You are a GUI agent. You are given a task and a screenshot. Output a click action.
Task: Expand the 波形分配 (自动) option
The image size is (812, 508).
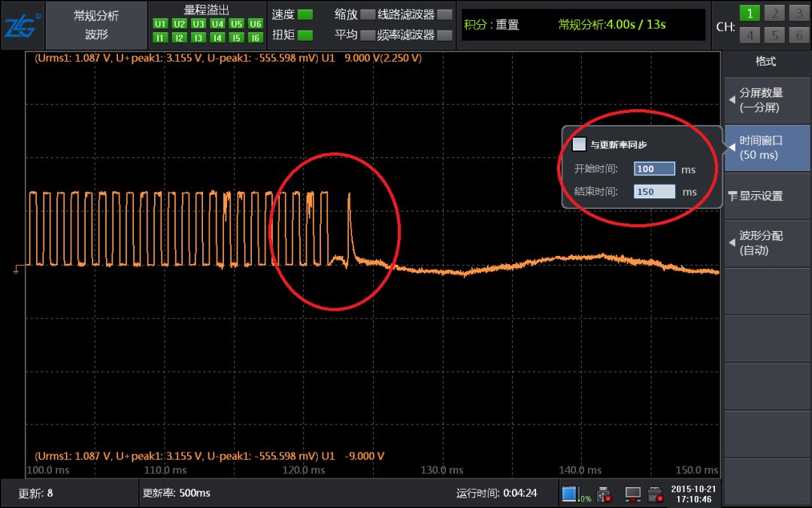coord(767,243)
